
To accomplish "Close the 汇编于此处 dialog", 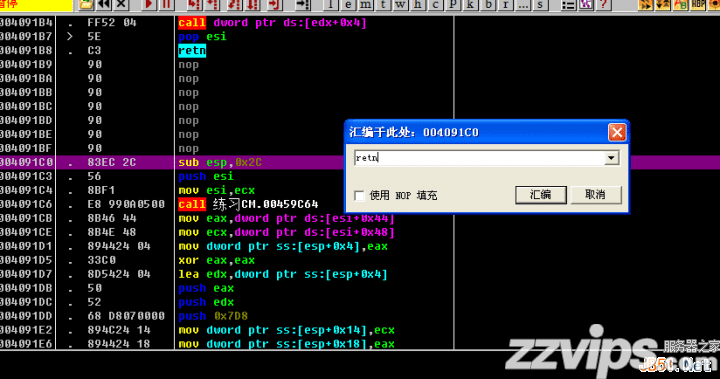I will (x=617, y=132).
